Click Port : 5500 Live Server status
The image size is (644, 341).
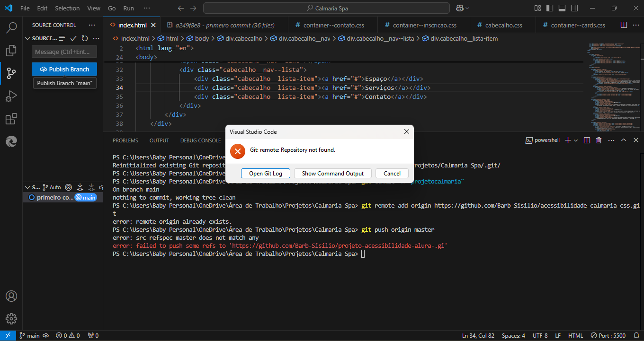tap(609, 336)
